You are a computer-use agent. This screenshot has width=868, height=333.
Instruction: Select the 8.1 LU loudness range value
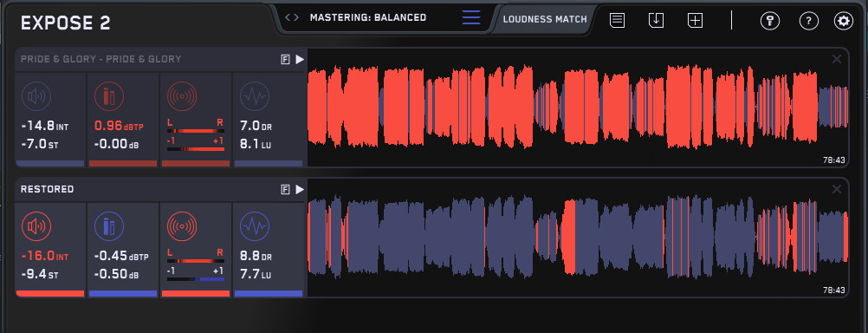click(x=256, y=145)
